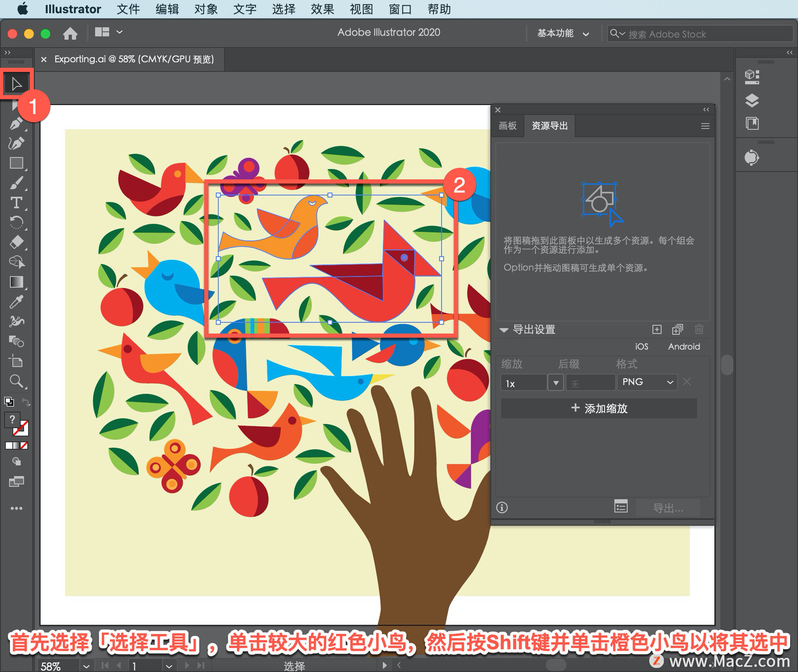Viewport: 798px width, 672px height.
Task: Open the artboard number dropdown
Action: (169, 666)
